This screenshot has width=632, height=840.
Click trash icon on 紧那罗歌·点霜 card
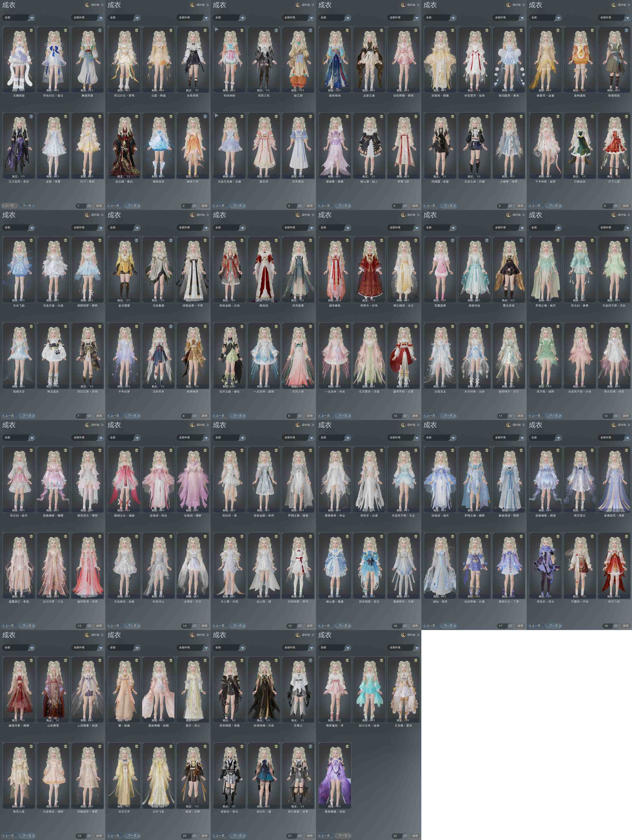(416, 327)
